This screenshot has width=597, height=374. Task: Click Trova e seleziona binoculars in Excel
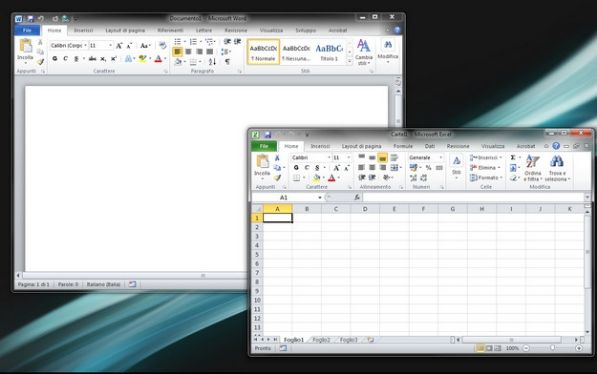click(557, 168)
